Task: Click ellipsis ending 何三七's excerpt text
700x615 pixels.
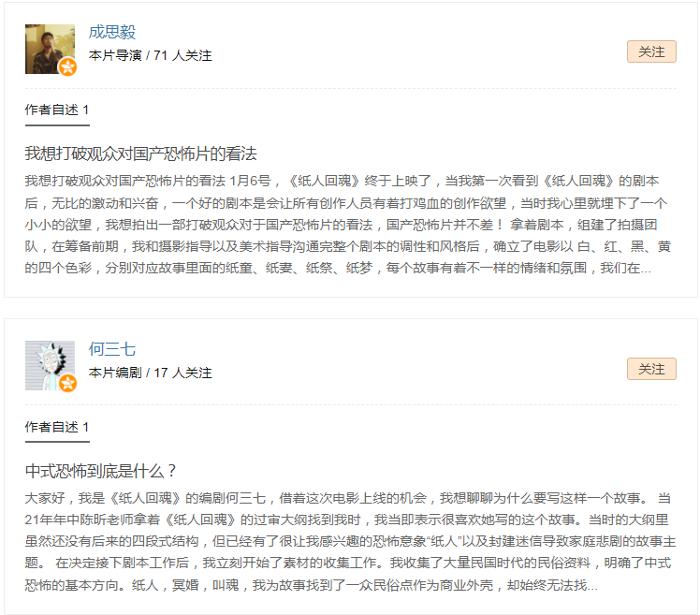Action: [x=592, y=587]
